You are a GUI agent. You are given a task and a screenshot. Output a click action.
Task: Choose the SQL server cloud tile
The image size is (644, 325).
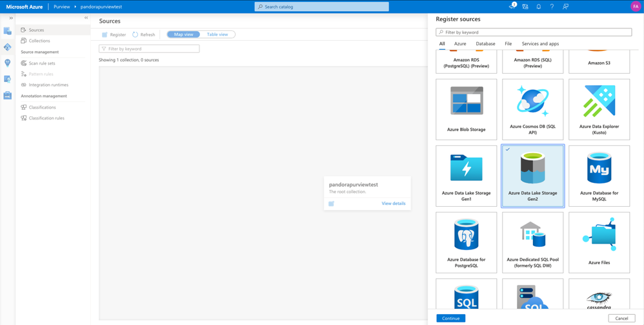point(533,294)
